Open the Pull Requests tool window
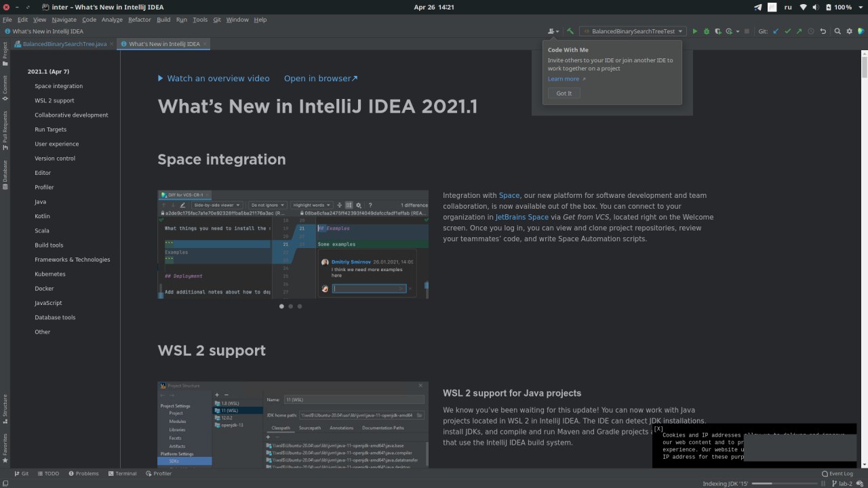 tap(5, 130)
